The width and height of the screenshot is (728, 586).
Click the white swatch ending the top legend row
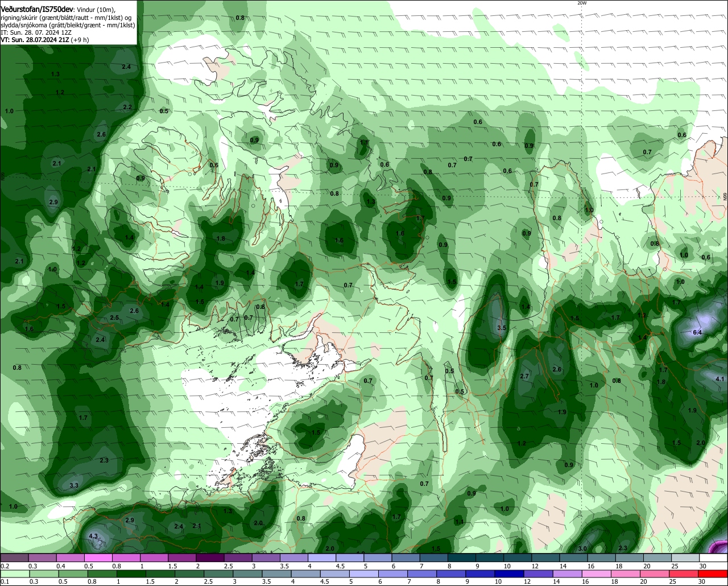click(x=713, y=558)
